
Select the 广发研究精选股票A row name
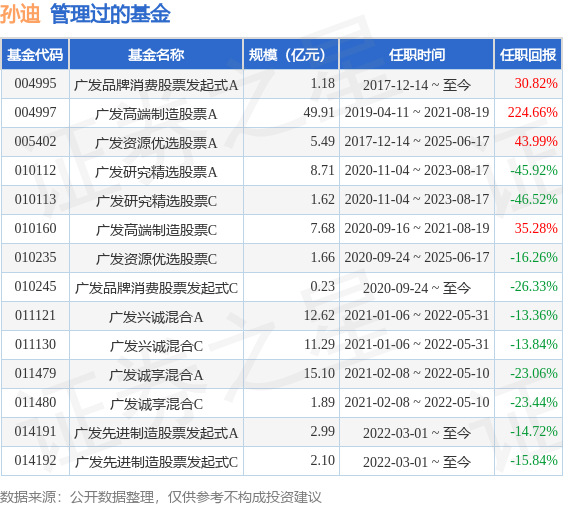pyautogui.click(x=156, y=172)
